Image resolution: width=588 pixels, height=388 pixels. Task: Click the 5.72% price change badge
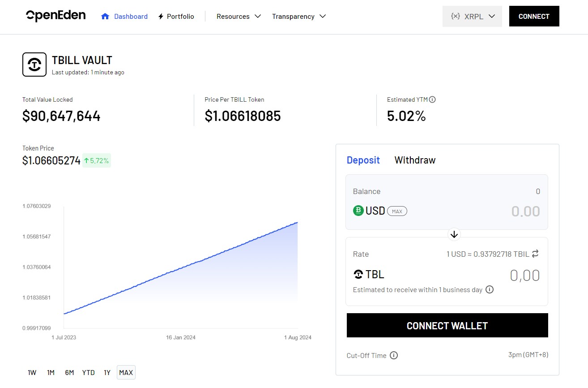click(x=96, y=160)
